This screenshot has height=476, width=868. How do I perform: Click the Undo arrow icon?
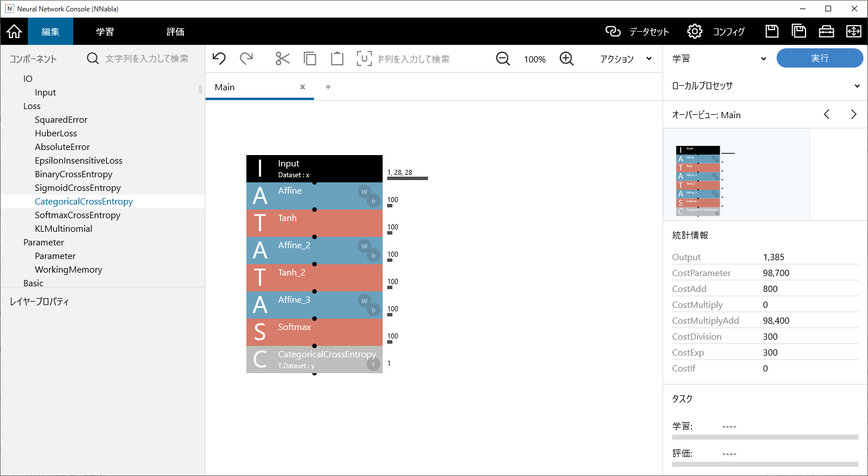coord(219,59)
